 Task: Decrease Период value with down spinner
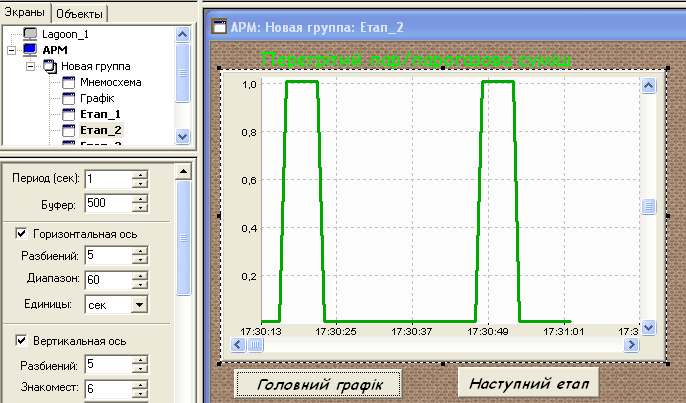point(140,184)
